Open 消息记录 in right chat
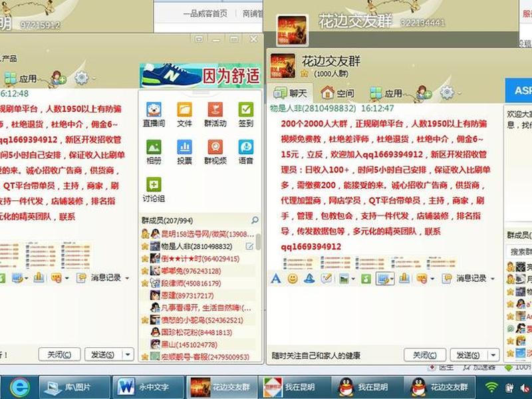Image resolution: width=532 pixels, height=399 pixels. coord(465,279)
